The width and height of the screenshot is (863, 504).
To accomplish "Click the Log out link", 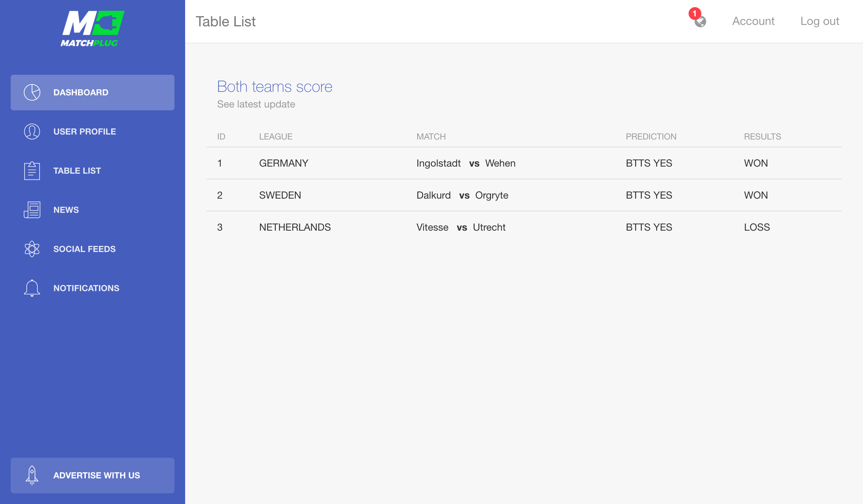I will [x=820, y=21].
